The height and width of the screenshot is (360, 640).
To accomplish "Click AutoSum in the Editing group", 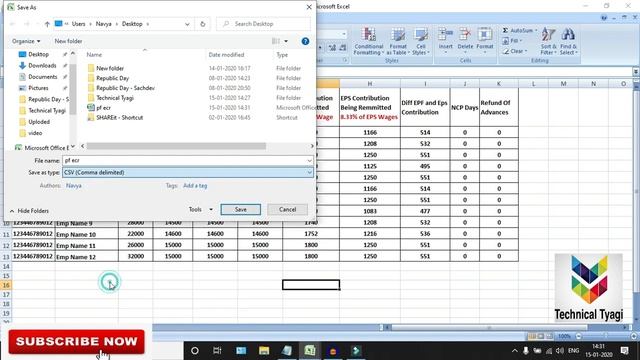I will tap(519, 31).
